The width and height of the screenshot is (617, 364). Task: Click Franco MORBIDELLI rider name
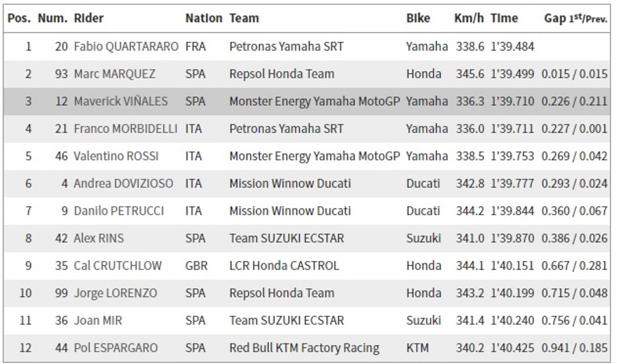[125, 129]
